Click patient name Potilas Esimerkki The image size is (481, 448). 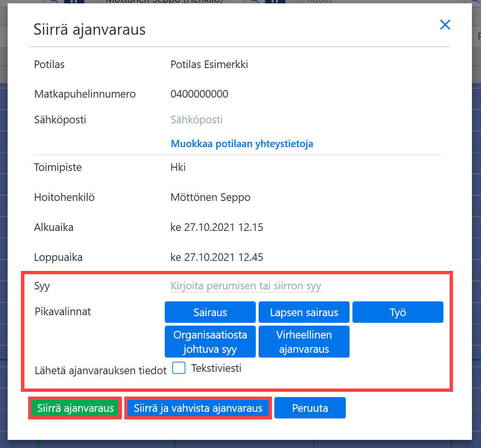[209, 64]
